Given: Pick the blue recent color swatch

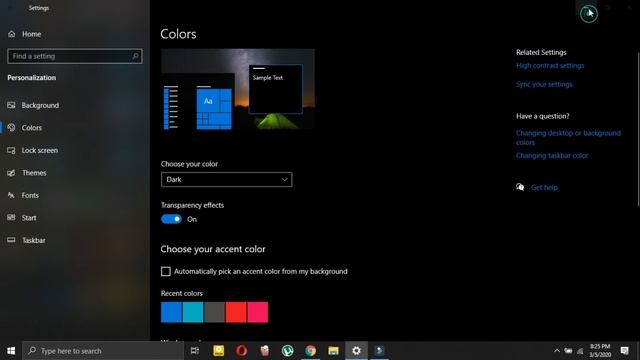Looking at the screenshot, I should [x=171, y=312].
